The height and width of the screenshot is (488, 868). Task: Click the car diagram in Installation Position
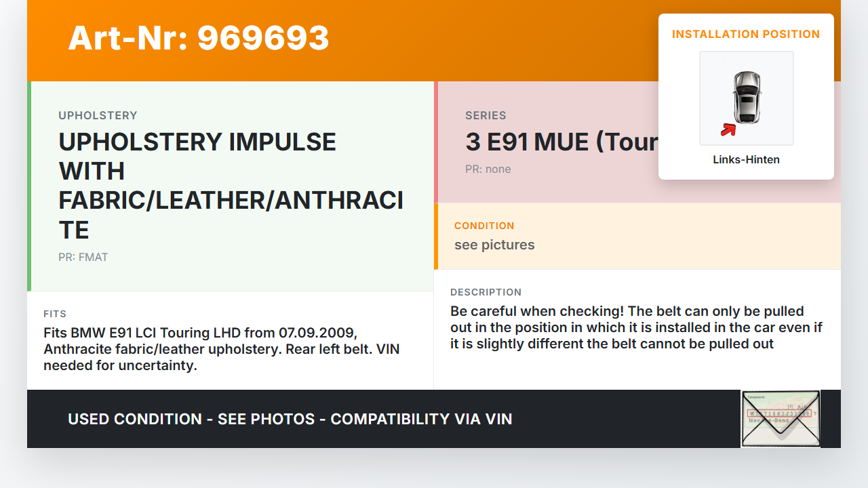click(x=746, y=98)
